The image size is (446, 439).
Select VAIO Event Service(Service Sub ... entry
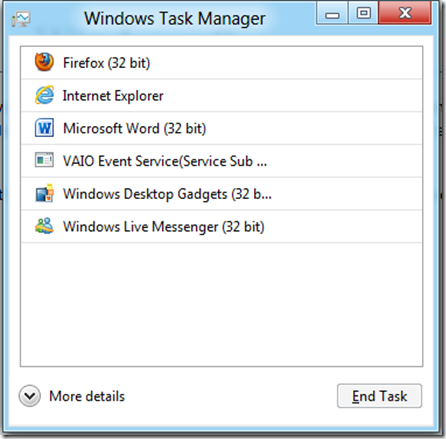pos(221,161)
